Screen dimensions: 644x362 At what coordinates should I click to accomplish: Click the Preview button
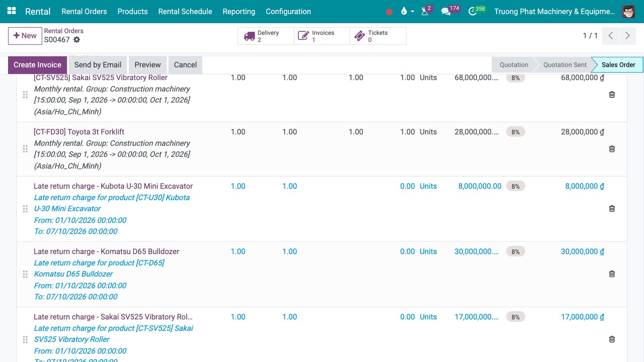click(148, 65)
